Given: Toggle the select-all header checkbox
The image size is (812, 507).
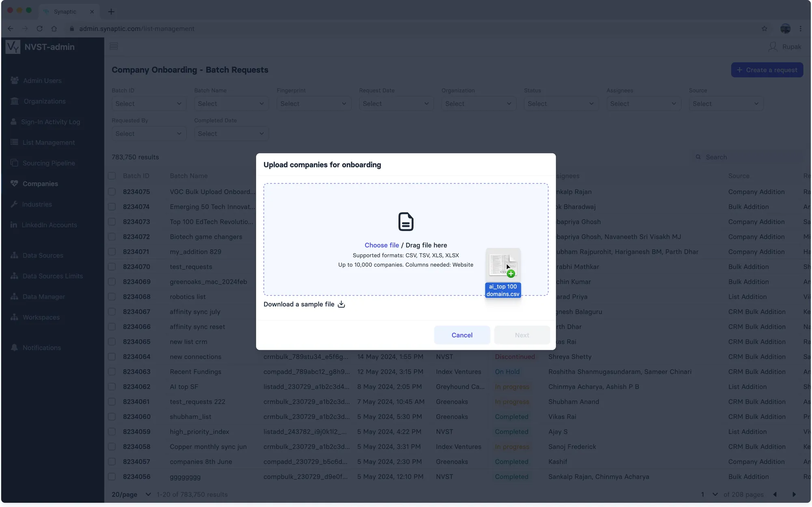Looking at the screenshot, I should coord(112,176).
